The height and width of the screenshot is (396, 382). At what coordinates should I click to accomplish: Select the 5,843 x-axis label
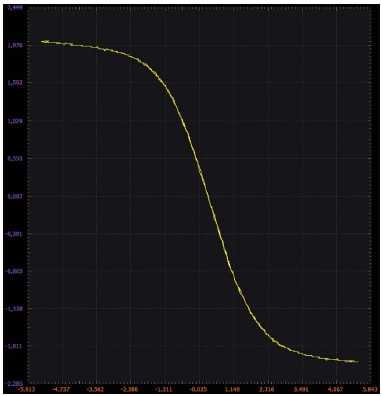point(371,389)
